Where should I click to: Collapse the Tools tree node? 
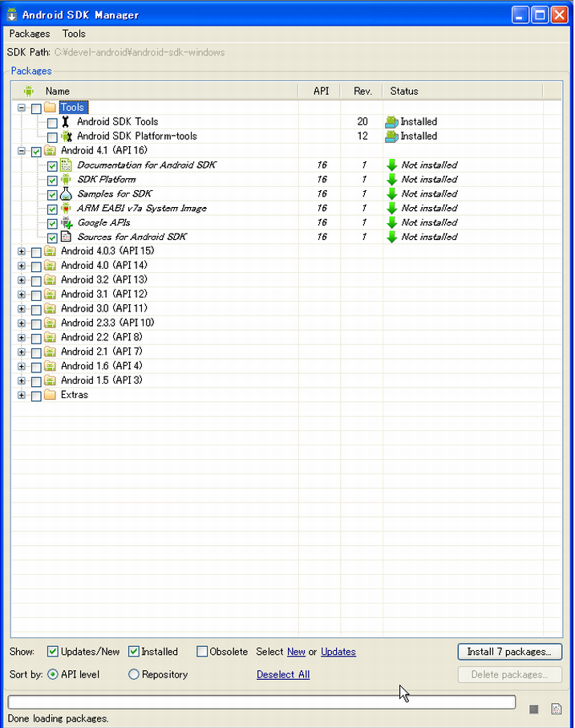pyautogui.click(x=22, y=108)
